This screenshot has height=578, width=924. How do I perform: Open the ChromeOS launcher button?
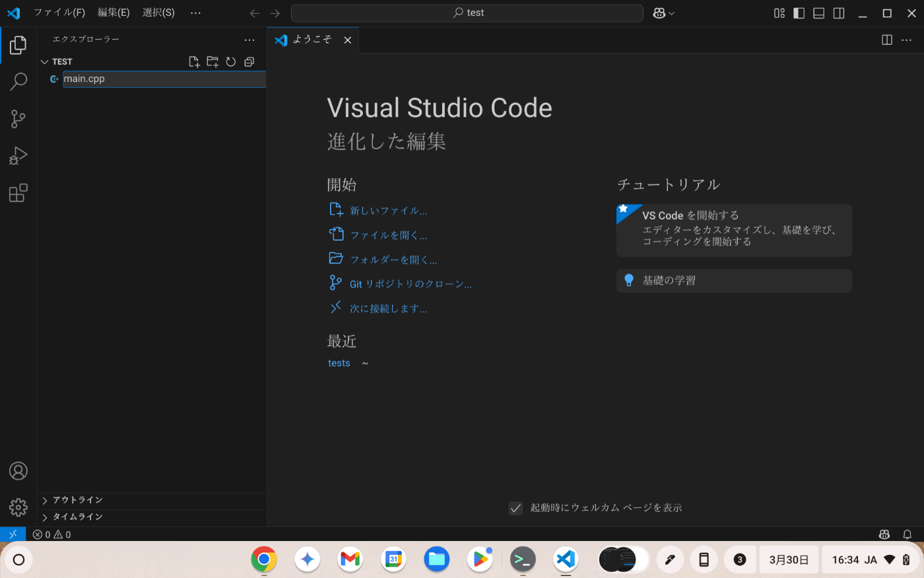pyautogui.click(x=18, y=560)
